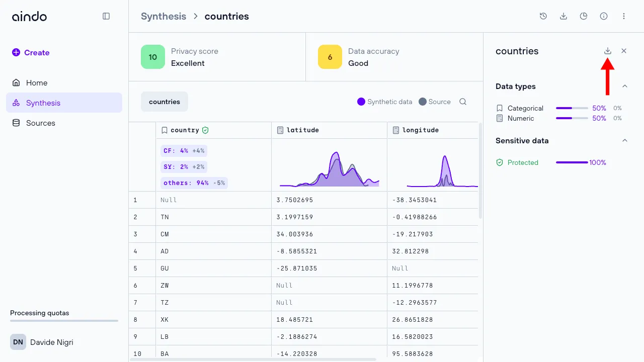Image resolution: width=644 pixels, height=362 pixels.
Task: Close the countries side panel
Action: click(x=624, y=51)
